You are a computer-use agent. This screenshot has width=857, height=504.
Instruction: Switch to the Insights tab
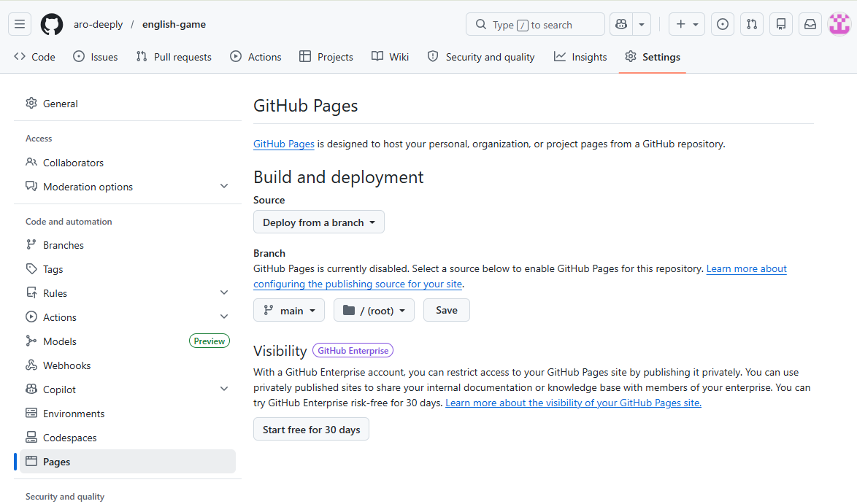pos(580,57)
